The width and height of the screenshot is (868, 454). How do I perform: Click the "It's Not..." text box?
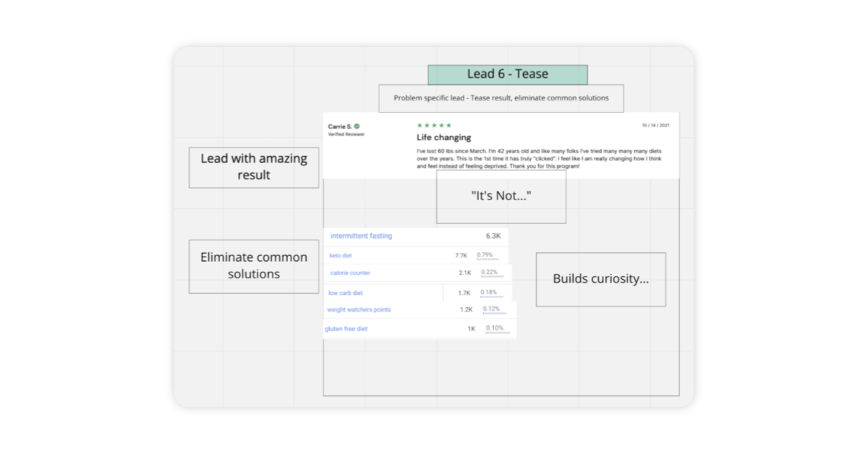pos(501,194)
